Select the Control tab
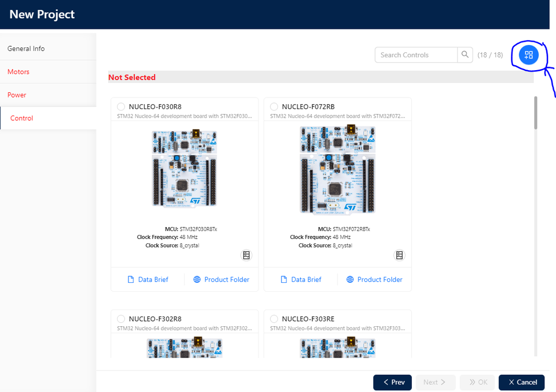Image resolution: width=556 pixels, height=392 pixels. click(x=48, y=119)
